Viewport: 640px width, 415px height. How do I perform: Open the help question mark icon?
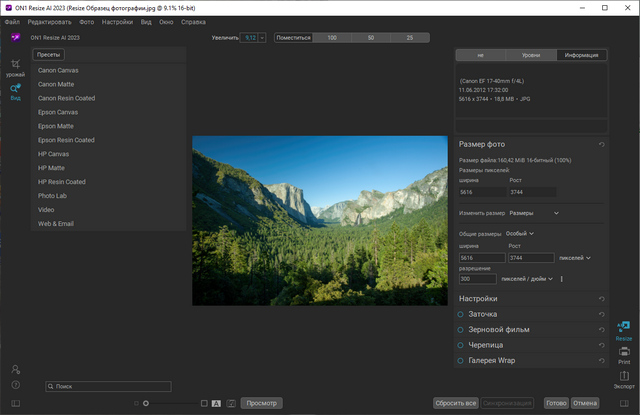pyautogui.click(x=15, y=384)
